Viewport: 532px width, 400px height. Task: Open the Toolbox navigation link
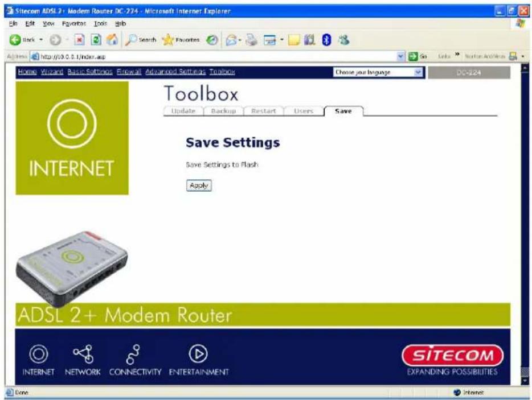click(x=222, y=72)
